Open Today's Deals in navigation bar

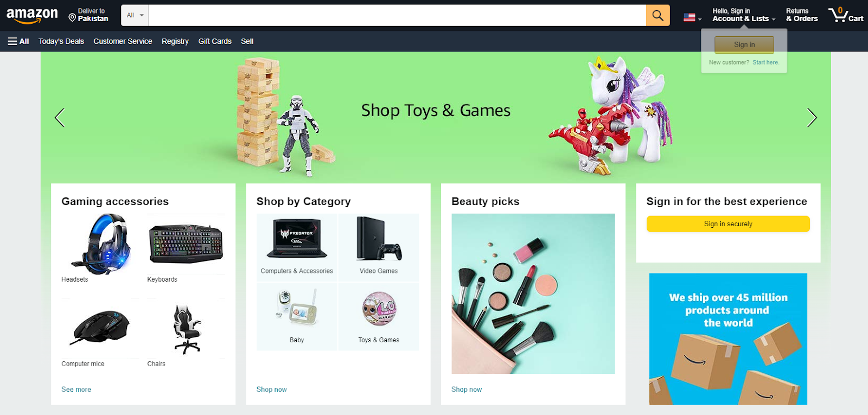click(61, 41)
